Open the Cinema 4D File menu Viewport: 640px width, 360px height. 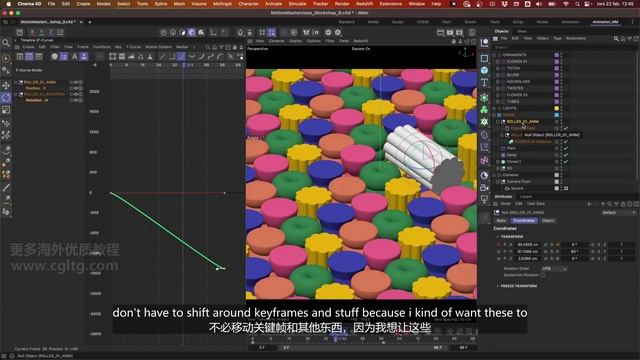click(x=51, y=4)
